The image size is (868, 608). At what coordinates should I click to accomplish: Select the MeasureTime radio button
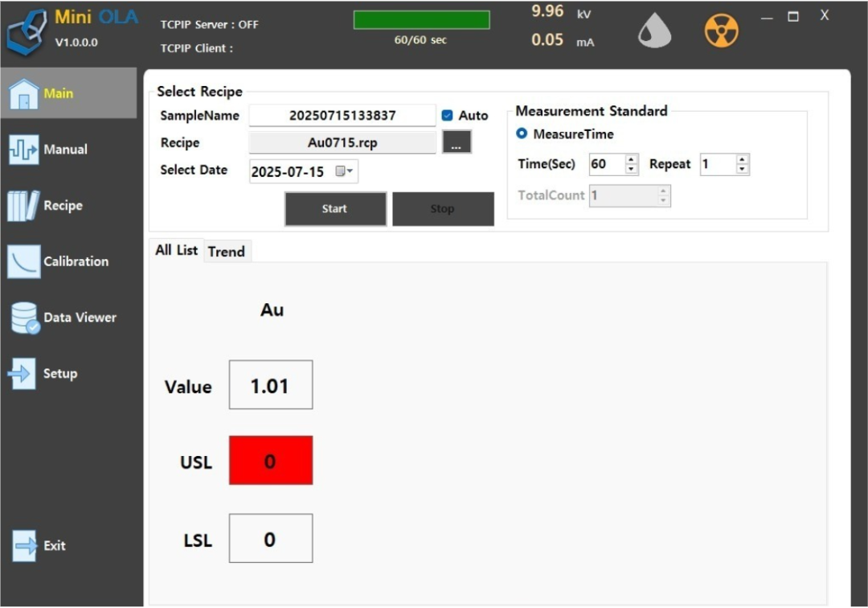click(522, 134)
